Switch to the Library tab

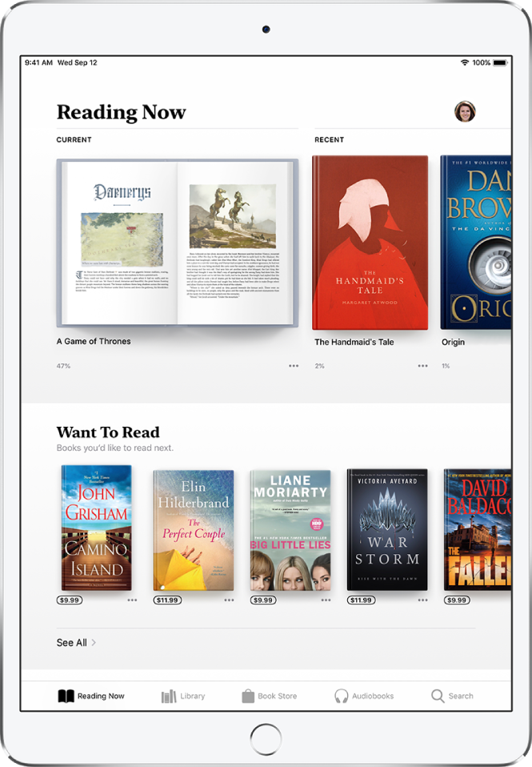tap(183, 696)
